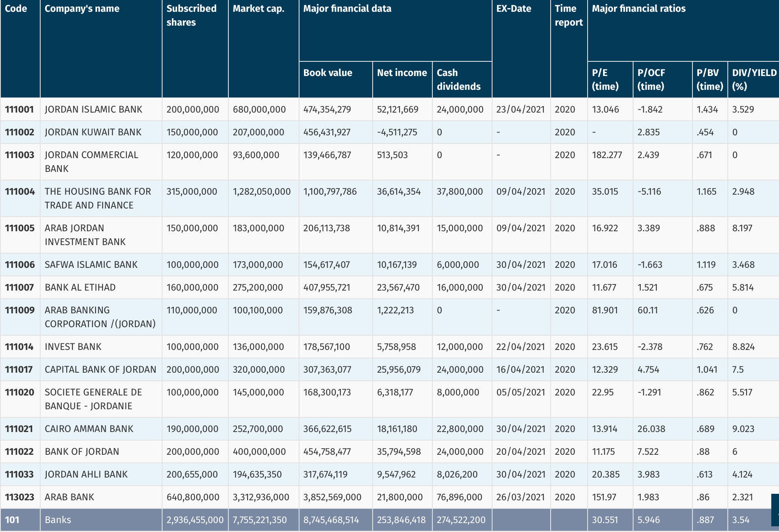Select JORDAN KUWAIT BANK name

(93, 132)
